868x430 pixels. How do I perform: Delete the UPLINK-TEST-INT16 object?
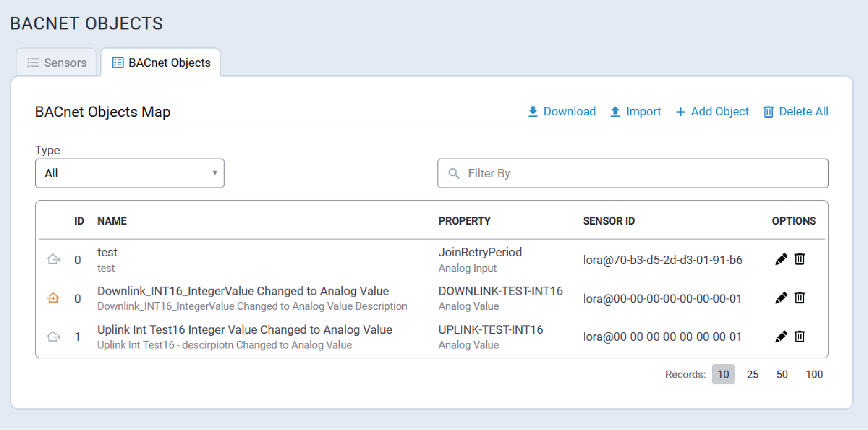point(799,337)
